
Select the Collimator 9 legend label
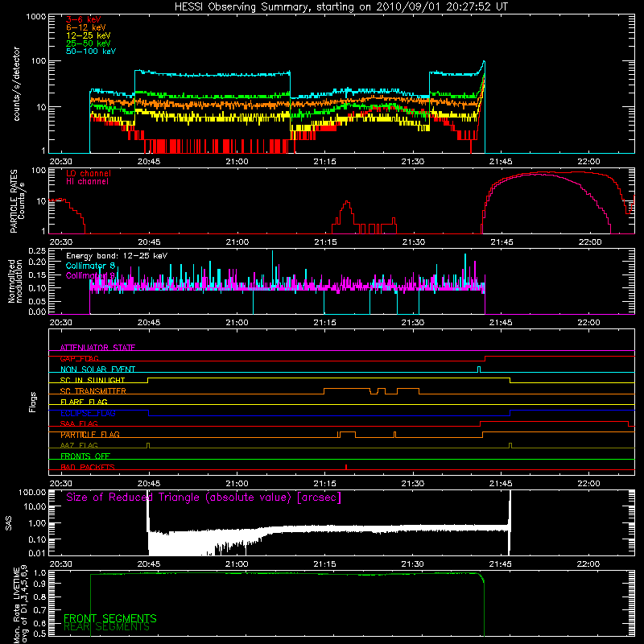click(x=90, y=275)
